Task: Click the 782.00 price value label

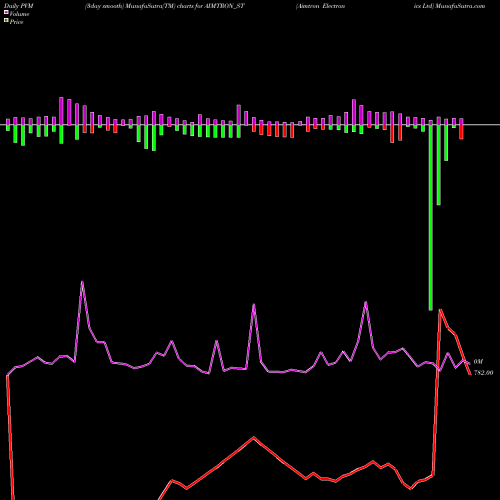Action: point(483,373)
